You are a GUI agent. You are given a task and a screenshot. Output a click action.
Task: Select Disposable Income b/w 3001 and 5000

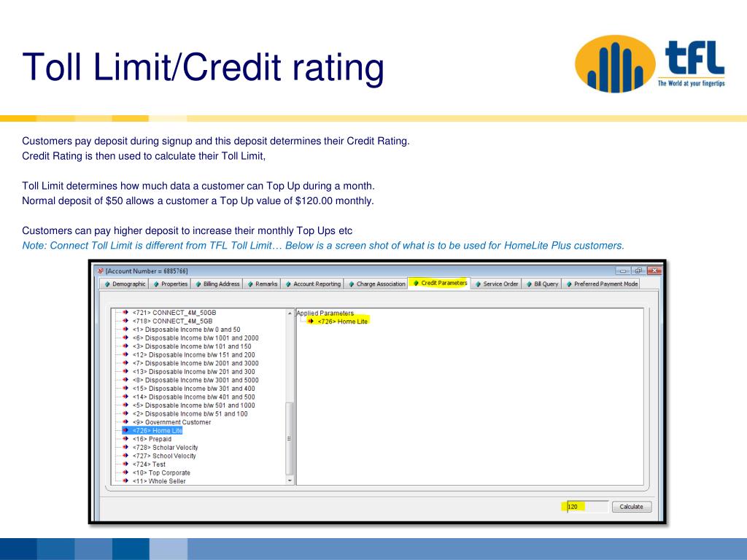[x=196, y=381]
